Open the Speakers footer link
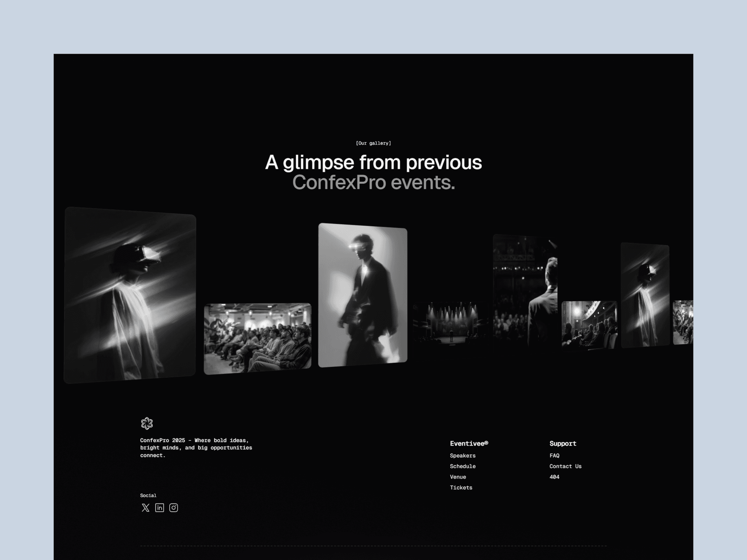Screen dimensions: 747x560 [x=462, y=455]
